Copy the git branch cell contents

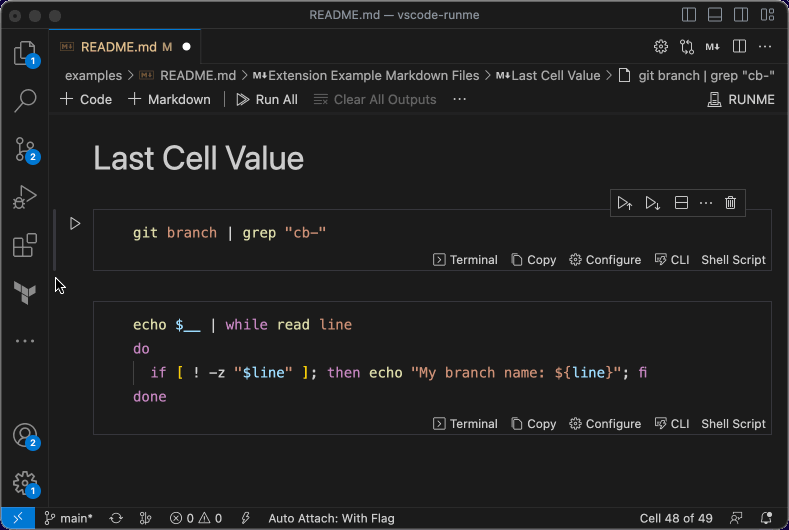tap(534, 260)
